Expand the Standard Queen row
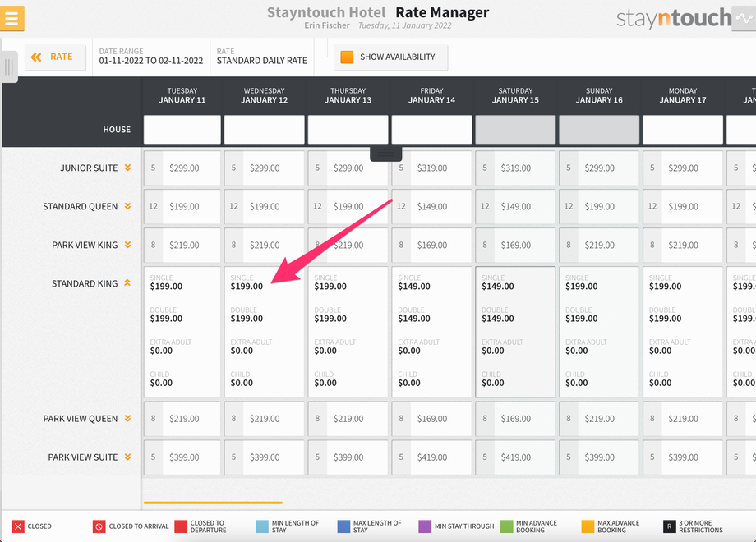Image resolution: width=756 pixels, height=542 pixels. click(127, 206)
